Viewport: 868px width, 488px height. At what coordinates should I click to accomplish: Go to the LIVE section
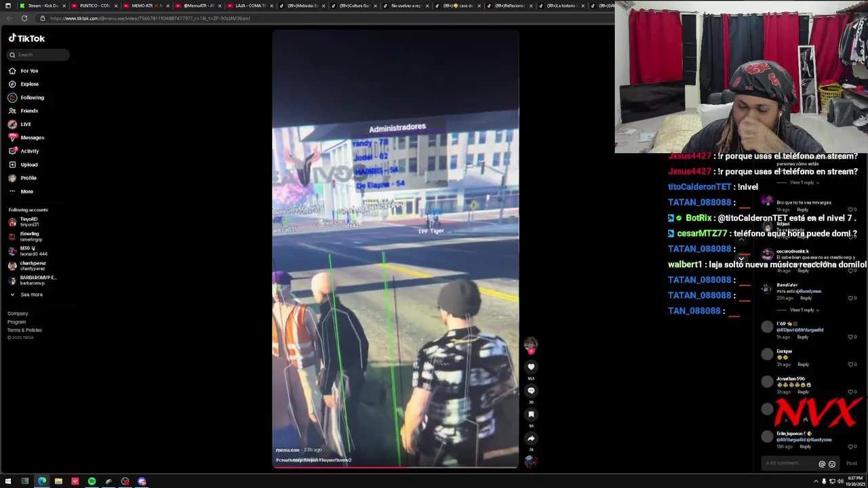pyautogui.click(x=20, y=124)
